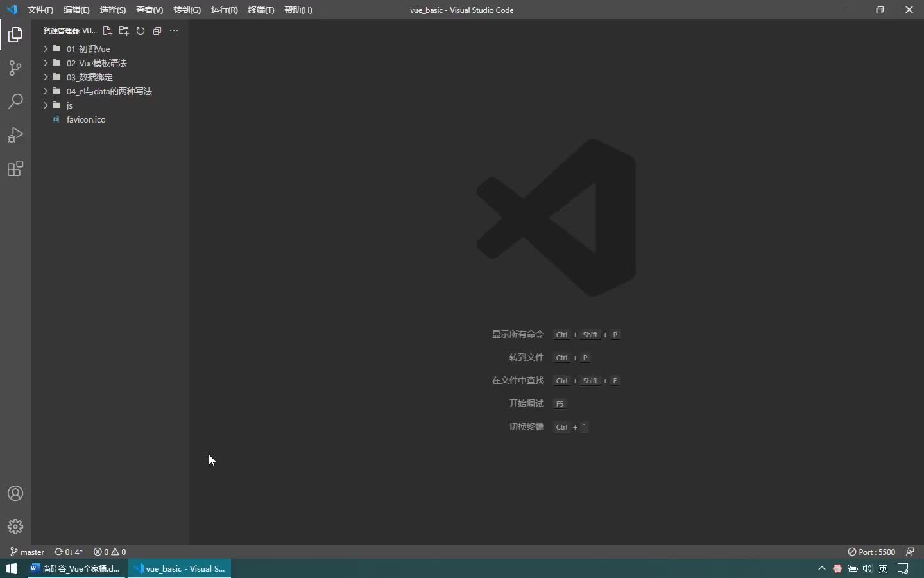Refresh the explorer file tree
Screen dimensions: 924x578
point(141,31)
